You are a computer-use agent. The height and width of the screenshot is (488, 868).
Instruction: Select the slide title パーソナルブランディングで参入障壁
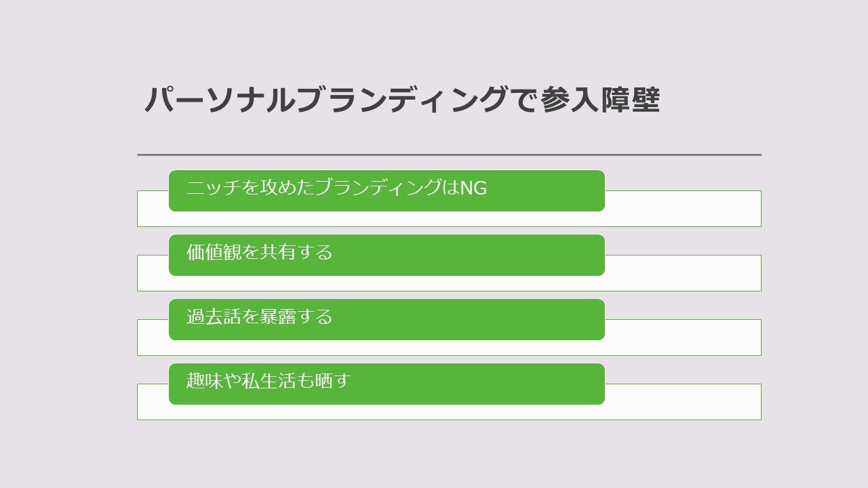pos(401,100)
